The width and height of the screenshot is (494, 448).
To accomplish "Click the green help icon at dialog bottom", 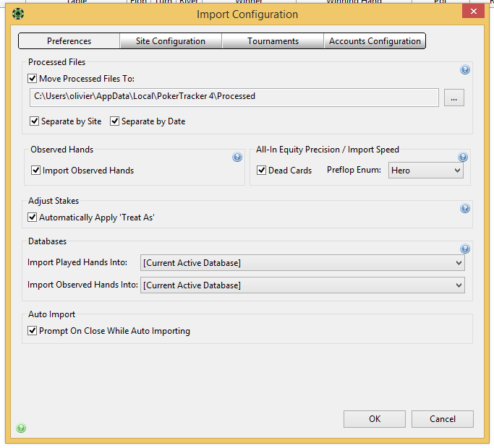I will pos(21,428).
